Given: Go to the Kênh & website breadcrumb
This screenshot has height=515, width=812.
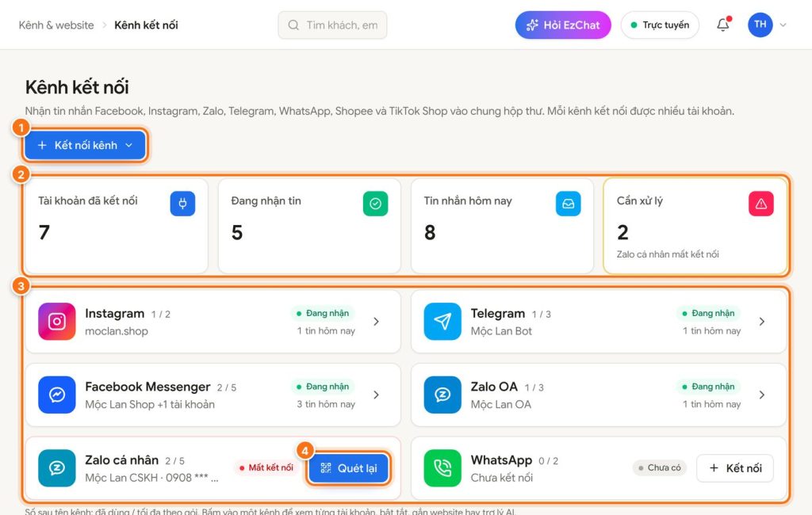Looking at the screenshot, I should click(x=56, y=25).
